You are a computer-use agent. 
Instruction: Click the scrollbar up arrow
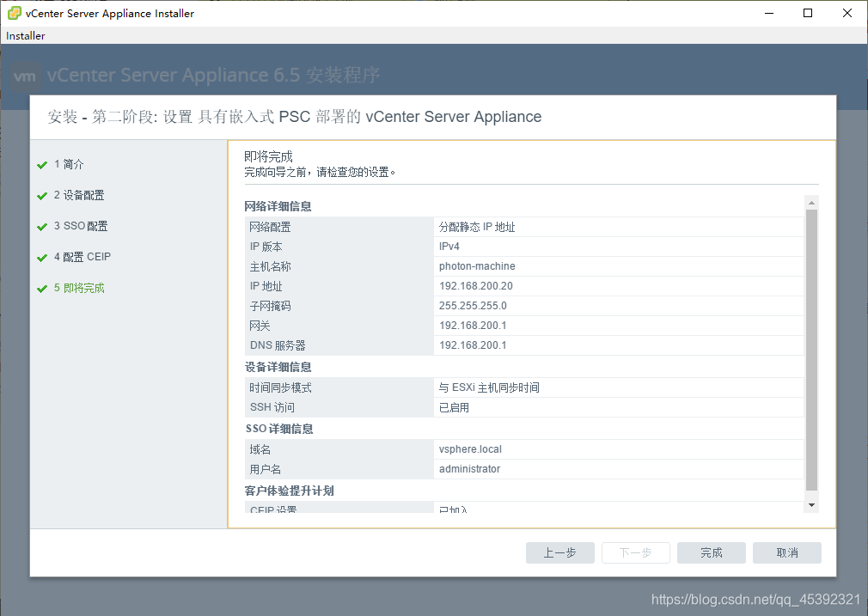pyautogui.click(x=811, y=203)
